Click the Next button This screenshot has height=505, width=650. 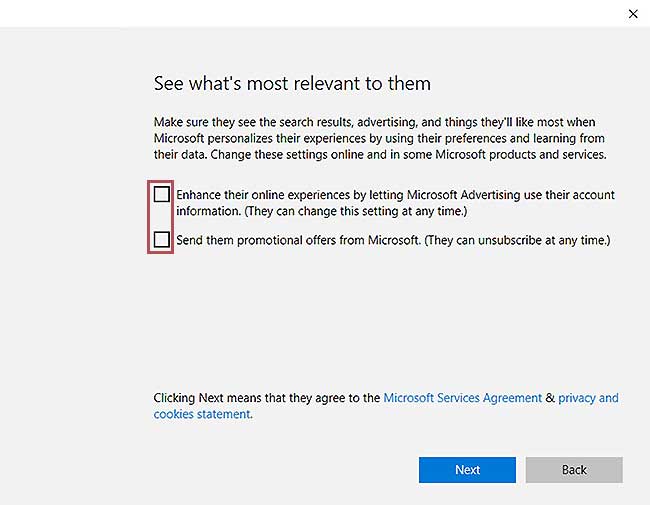pos(467,470)
